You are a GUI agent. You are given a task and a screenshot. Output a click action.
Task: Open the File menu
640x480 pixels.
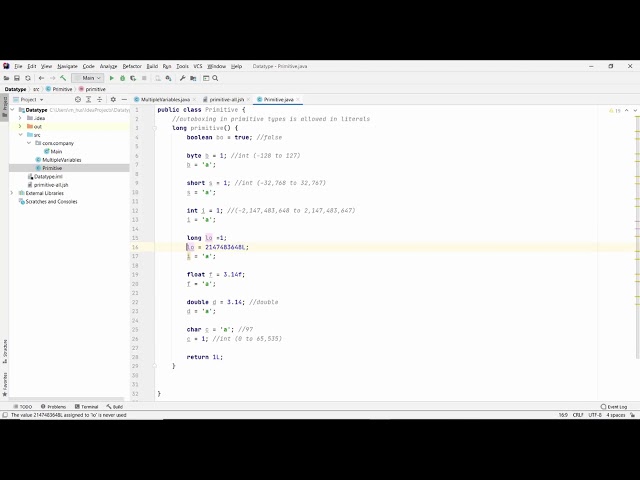pyautogui.click(x=18, y=66)
